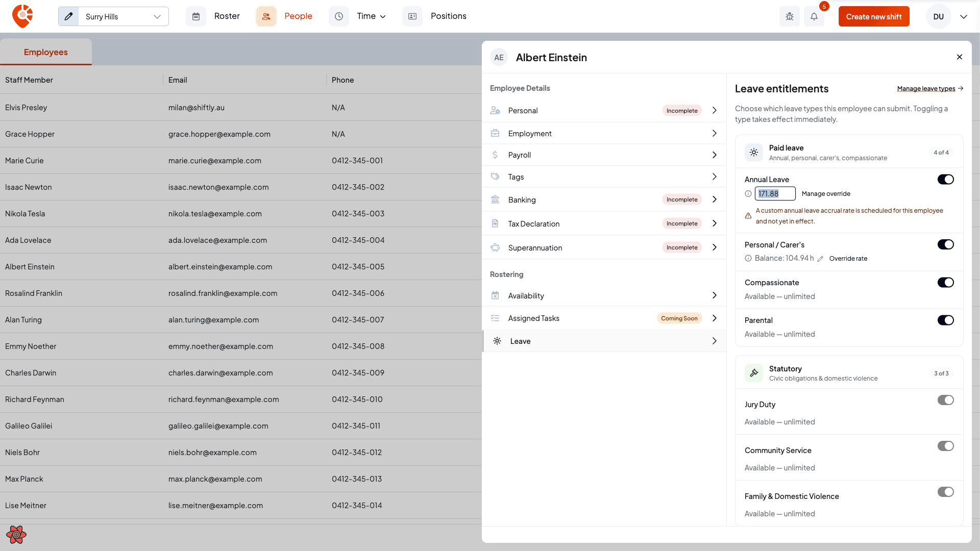Screen dimensions: 980x551
Task: Open the Tax Declaration section
Action: (604, 223)
